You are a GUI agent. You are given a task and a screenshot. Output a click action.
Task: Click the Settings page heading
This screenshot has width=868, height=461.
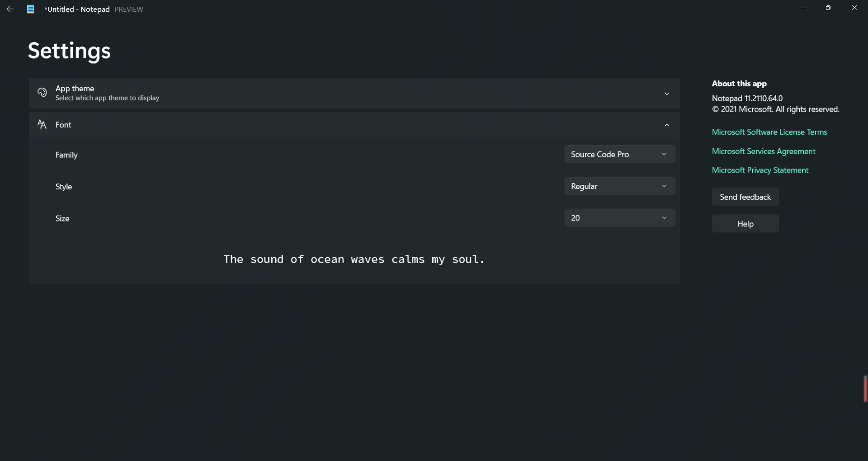pyautogui.click(x=69, y=51)
